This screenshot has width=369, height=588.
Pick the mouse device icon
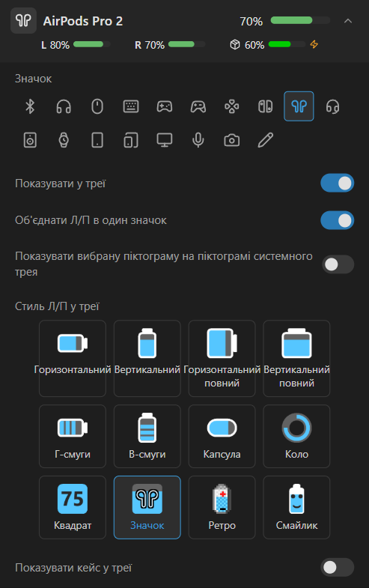click(97, 106)
